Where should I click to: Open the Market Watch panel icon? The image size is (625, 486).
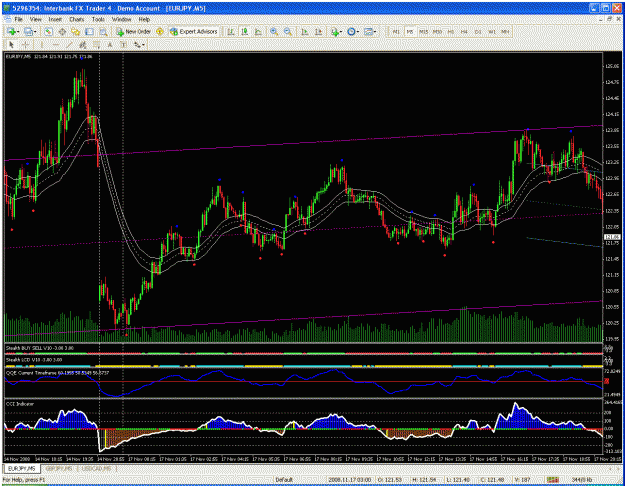coord(48,31)
